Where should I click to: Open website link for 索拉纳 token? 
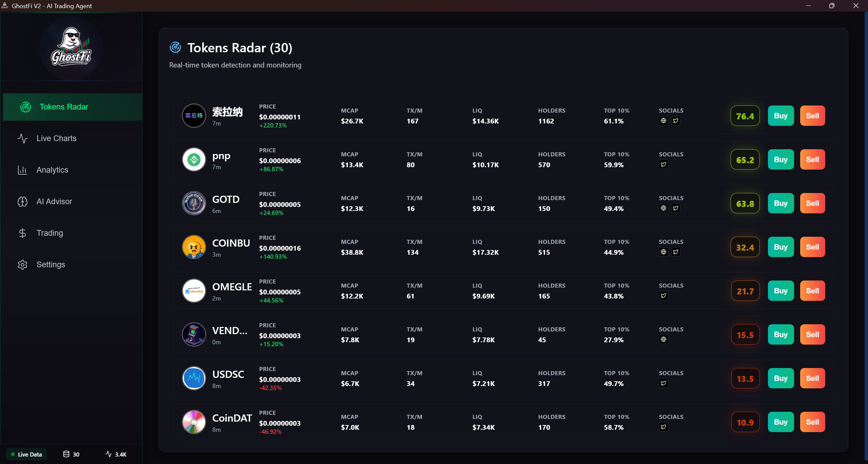pyautogui.click(x=664, y=120)
